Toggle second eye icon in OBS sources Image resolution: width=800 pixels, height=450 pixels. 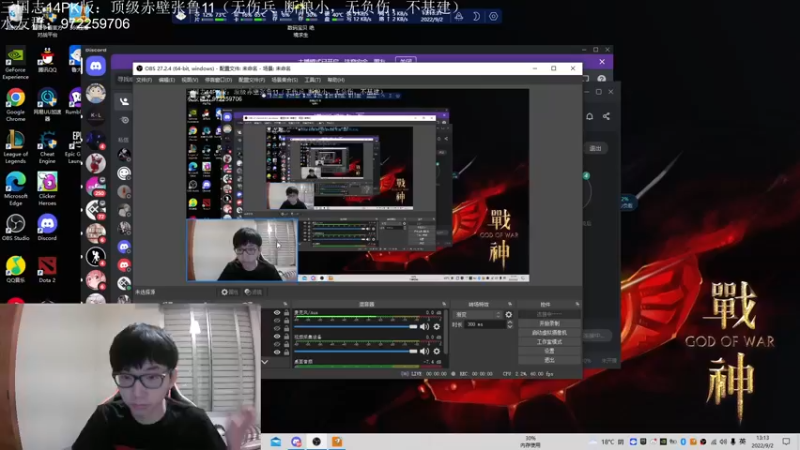click(277, 320)
